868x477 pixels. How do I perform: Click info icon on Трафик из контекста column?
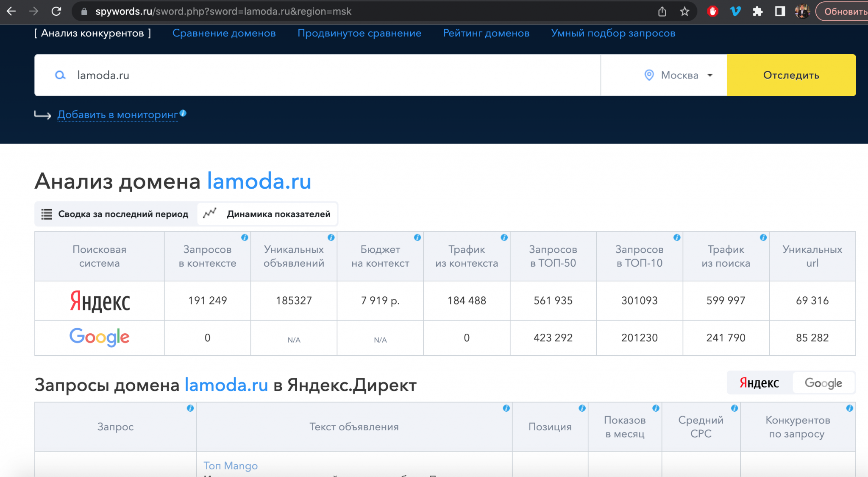tap(504, 237)
